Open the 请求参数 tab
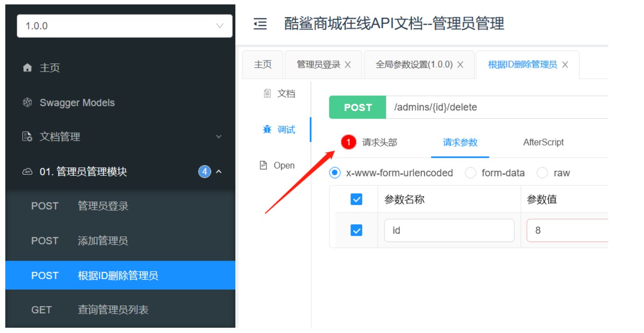644x333 pixels. pos(460,142)
